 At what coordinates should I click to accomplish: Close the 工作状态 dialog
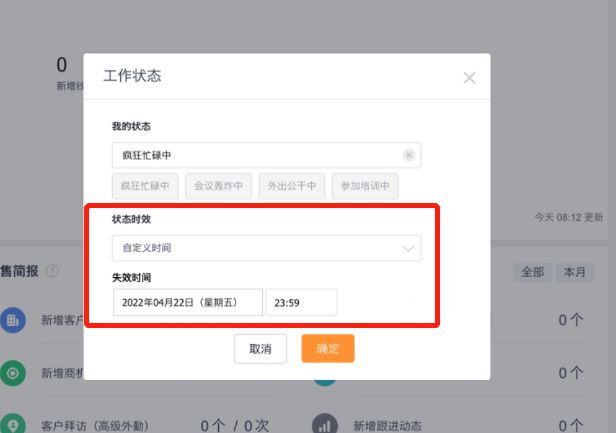click(469, 78)
